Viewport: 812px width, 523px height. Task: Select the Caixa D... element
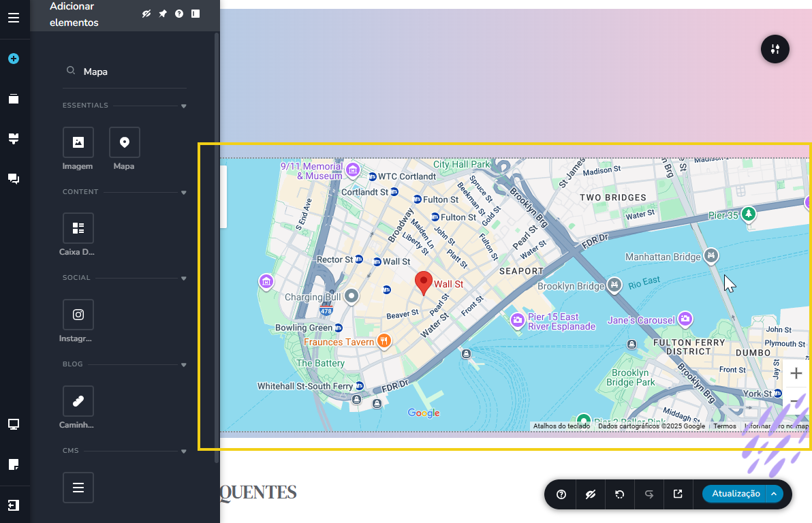(x=78, y=228)
